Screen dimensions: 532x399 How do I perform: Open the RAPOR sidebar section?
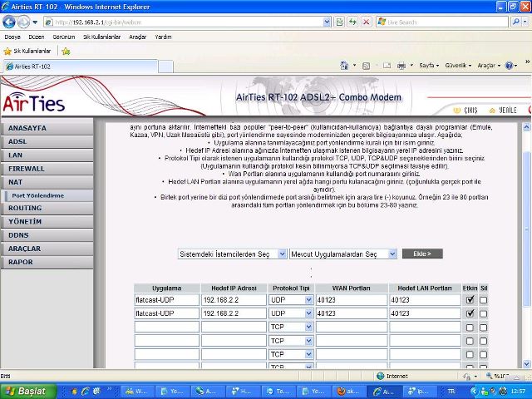[47, 263]
